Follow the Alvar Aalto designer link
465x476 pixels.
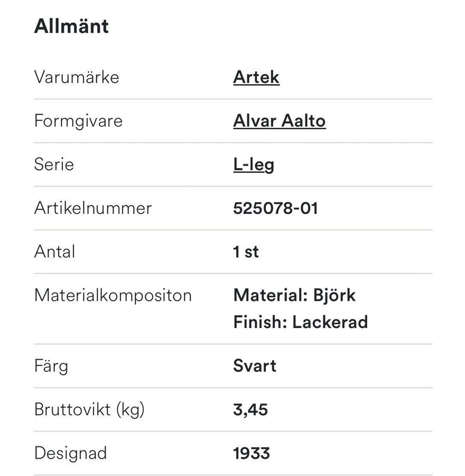pos(279,121)
